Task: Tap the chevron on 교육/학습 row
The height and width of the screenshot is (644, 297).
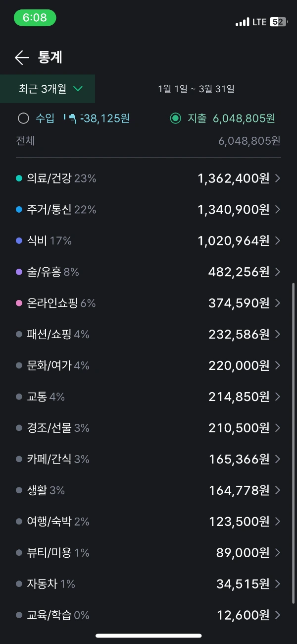Action: [278, 615]
